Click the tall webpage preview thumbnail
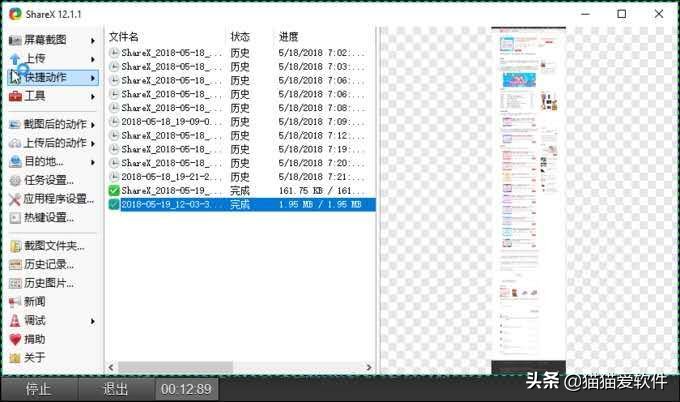 pyautogui.click(x=528, y=200)
